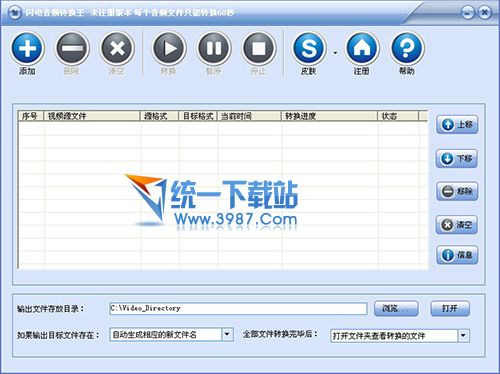This screenshot has height=374, width=500.
Task: Click the grey X 清空 (Clear) toolbar icon
Action: [117, 48]
